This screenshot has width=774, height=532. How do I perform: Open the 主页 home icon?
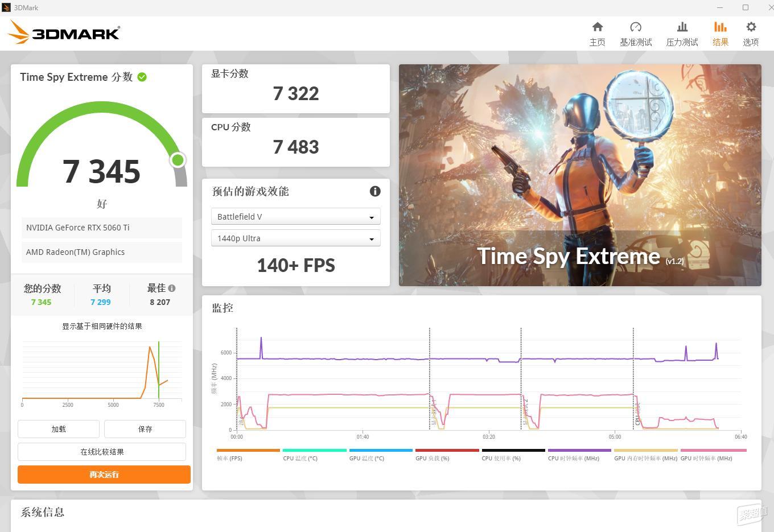click(597, 27)
